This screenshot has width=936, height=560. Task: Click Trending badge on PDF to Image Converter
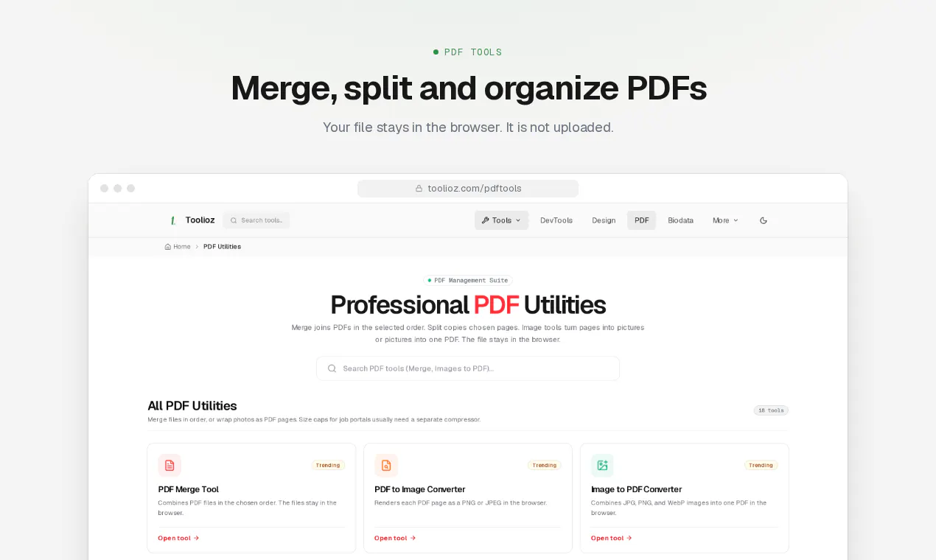point(545,465)
